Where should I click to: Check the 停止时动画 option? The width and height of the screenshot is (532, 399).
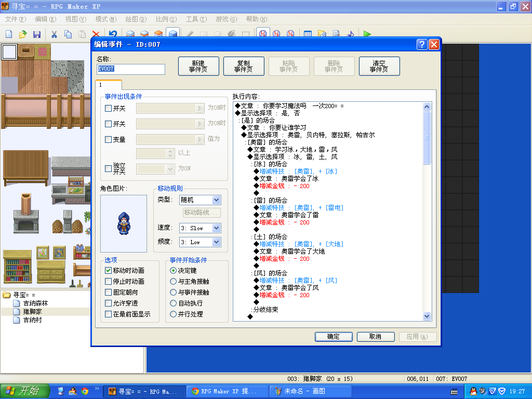(108, 281)
